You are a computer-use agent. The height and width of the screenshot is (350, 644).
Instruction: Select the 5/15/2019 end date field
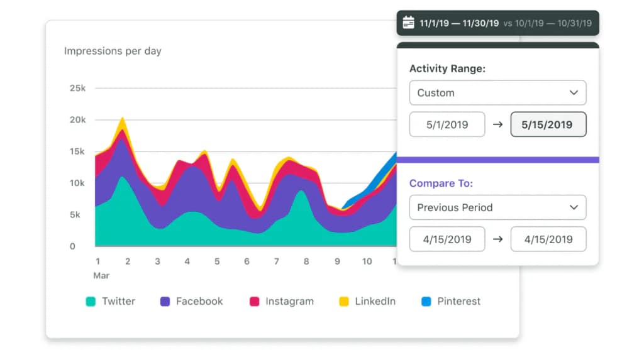tap(548, 124)
